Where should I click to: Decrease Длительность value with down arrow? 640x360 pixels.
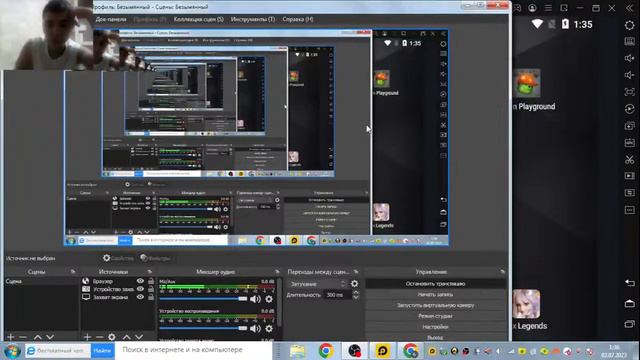[356, 297]
